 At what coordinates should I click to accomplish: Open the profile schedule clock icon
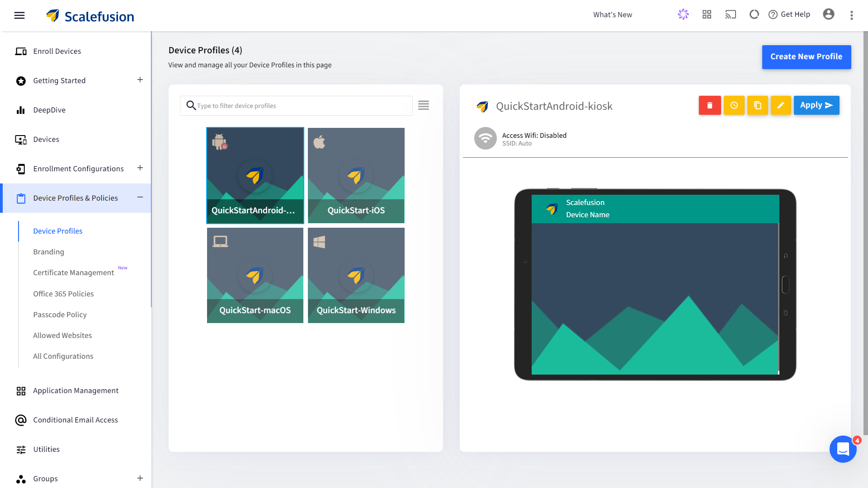734,105
